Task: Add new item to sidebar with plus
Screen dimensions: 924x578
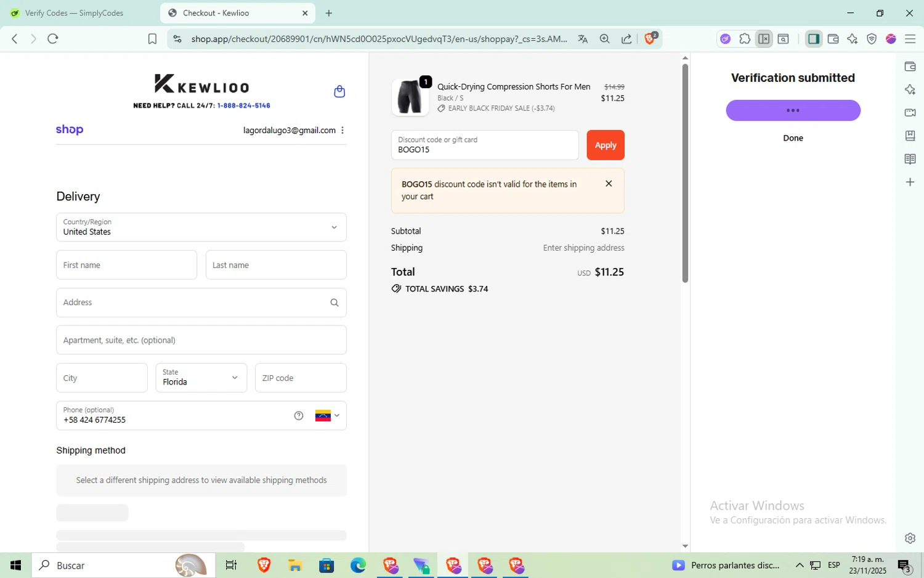Action: [x=910, y=182]
